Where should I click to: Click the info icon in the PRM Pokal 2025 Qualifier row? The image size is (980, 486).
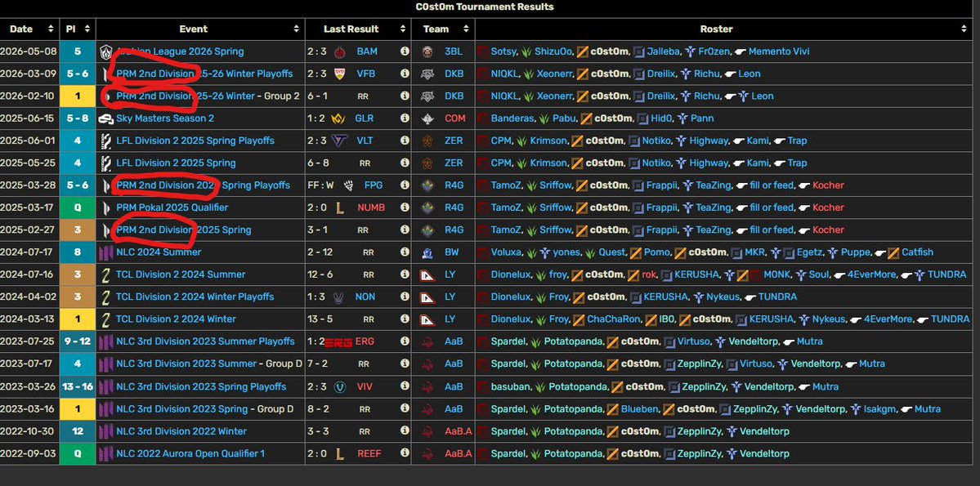coord(405,207)
